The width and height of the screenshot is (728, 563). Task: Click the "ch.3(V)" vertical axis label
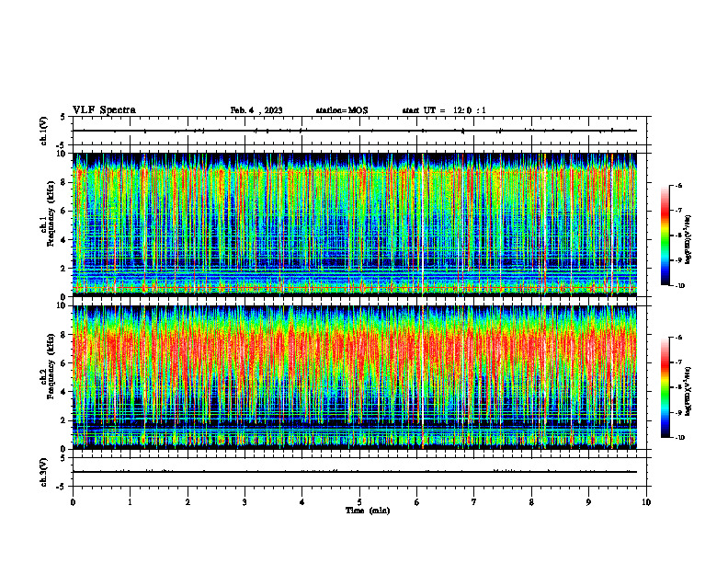pyautogui.click(x=44, y=472)
